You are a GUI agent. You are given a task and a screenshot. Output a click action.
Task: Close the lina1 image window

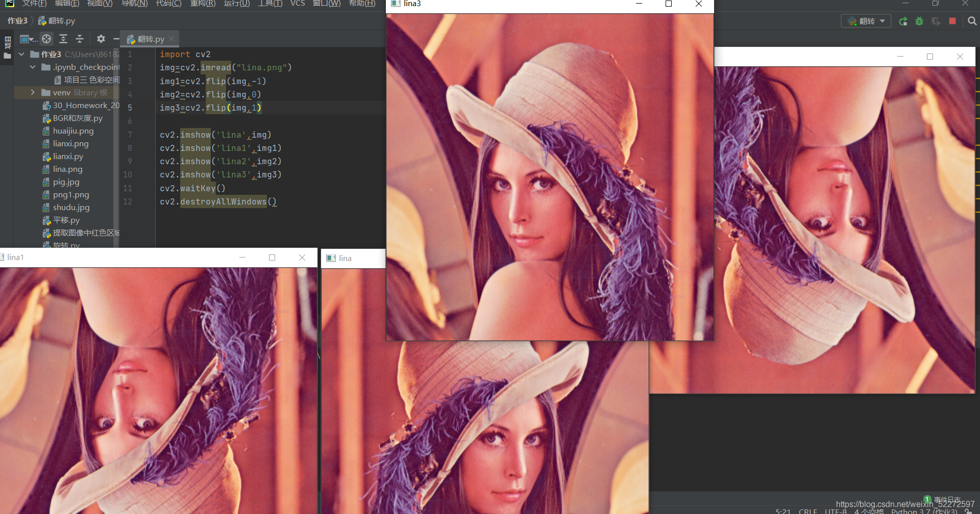(302, 258)
